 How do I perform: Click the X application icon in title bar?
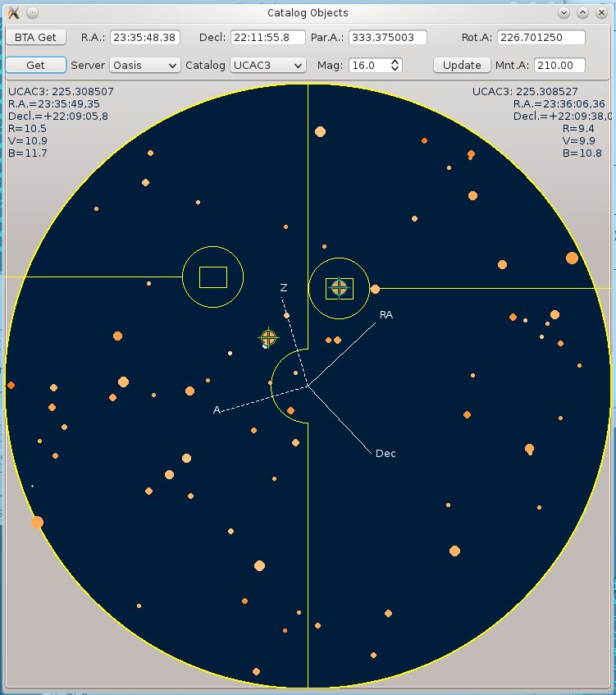pyautogui.click(x=14, y=13)
